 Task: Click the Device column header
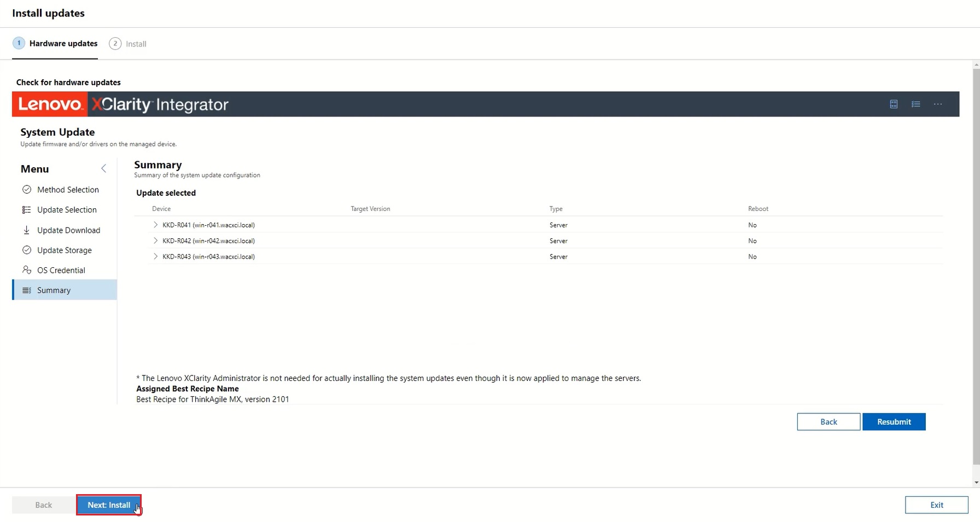pyautogui.click(x=161, y=209)
